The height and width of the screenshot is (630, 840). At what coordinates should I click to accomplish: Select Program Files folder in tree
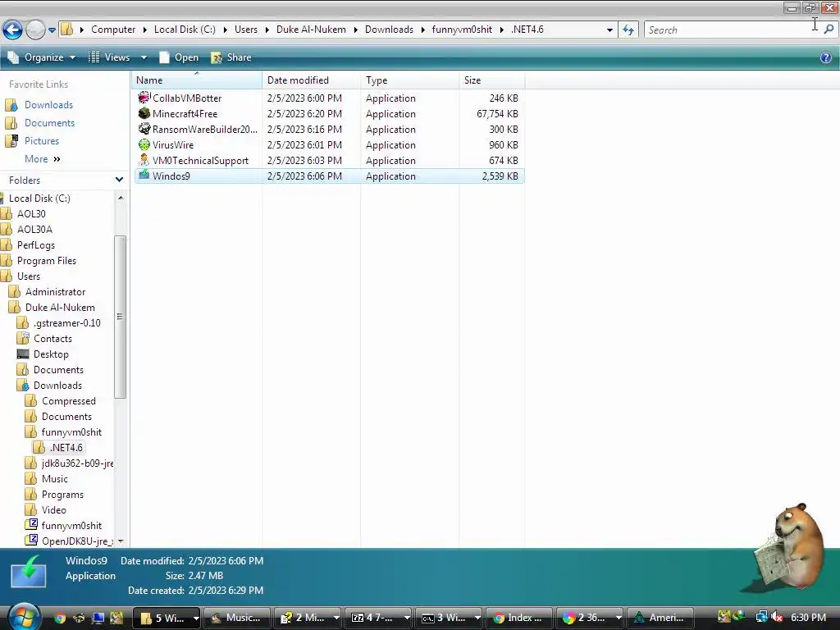pyautogui.click(x=47, y=261)
